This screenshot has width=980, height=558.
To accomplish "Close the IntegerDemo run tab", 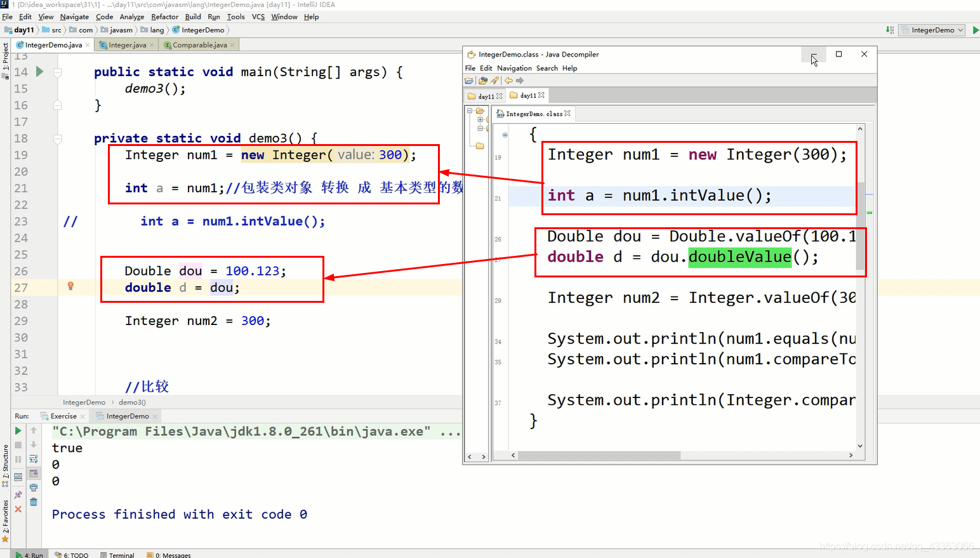I will click(x=156, y=416).
